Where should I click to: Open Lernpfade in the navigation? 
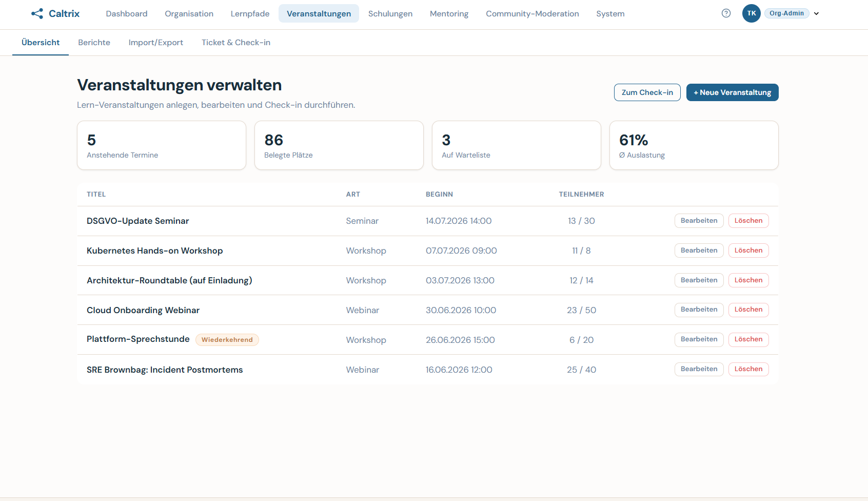pos(250,14)
